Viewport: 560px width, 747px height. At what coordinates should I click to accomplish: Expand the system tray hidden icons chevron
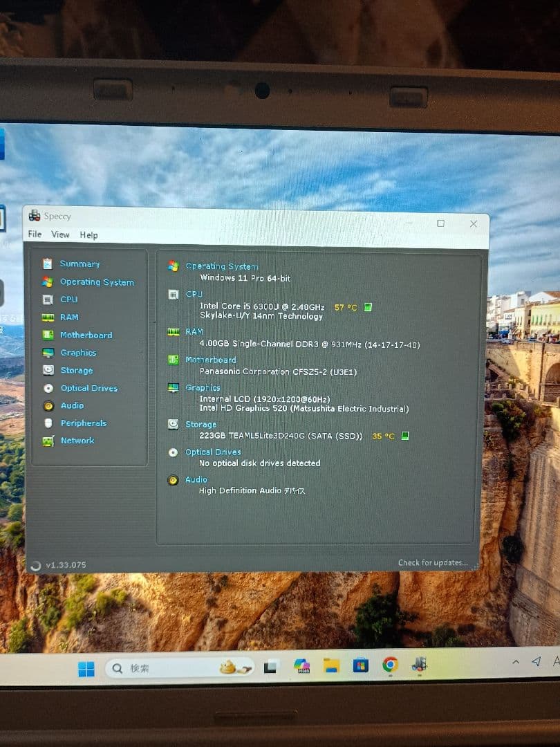coord(516,662)
